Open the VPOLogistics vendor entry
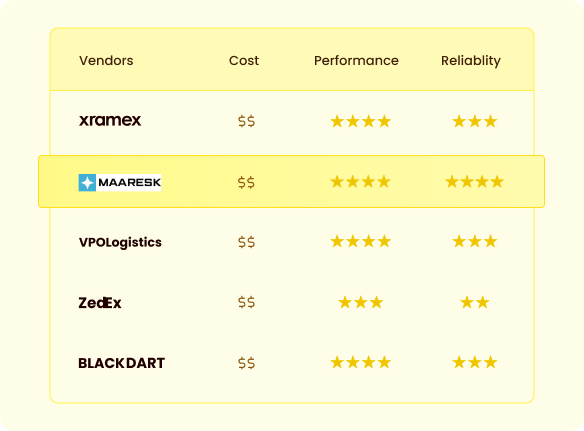The image size is (584, 431). pos(120,243)
